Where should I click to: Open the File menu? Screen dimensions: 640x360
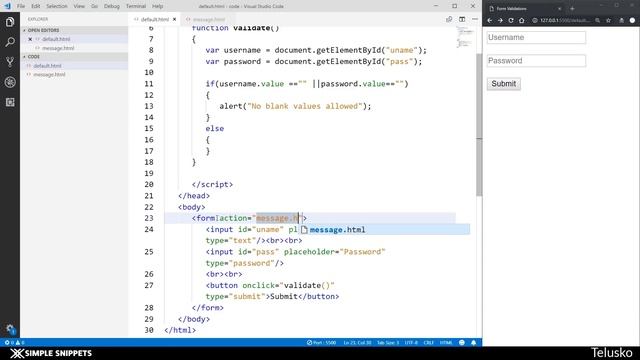click(x=21, y=6)
